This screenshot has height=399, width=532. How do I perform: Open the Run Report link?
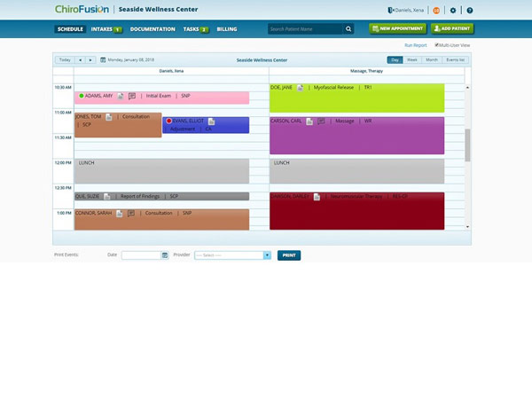(x=415, y=45)
